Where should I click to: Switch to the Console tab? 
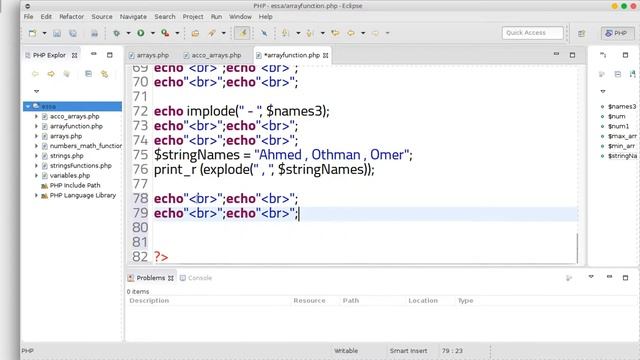196,278
